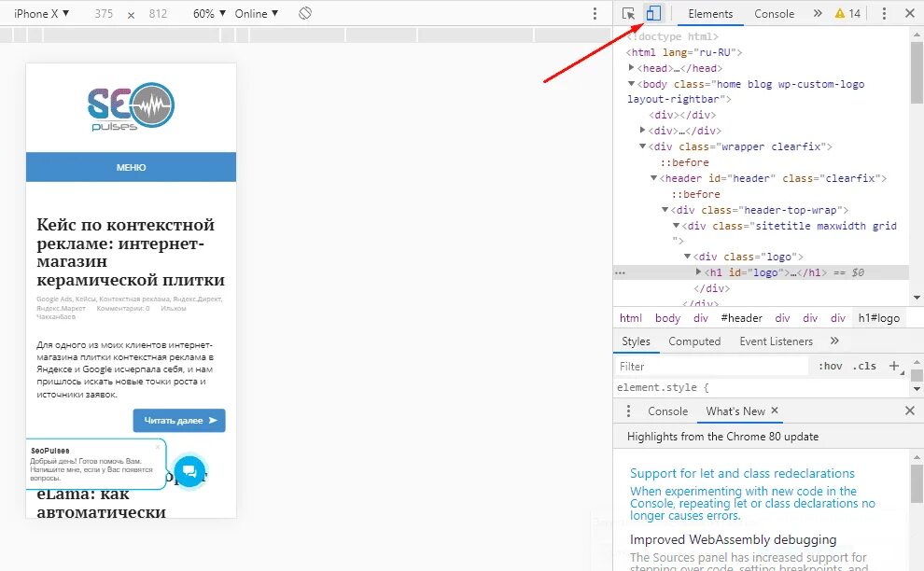Collapse the div class logo node
Image resolution: width=924 pixels, height=571 pixels.
click(687, 256)
